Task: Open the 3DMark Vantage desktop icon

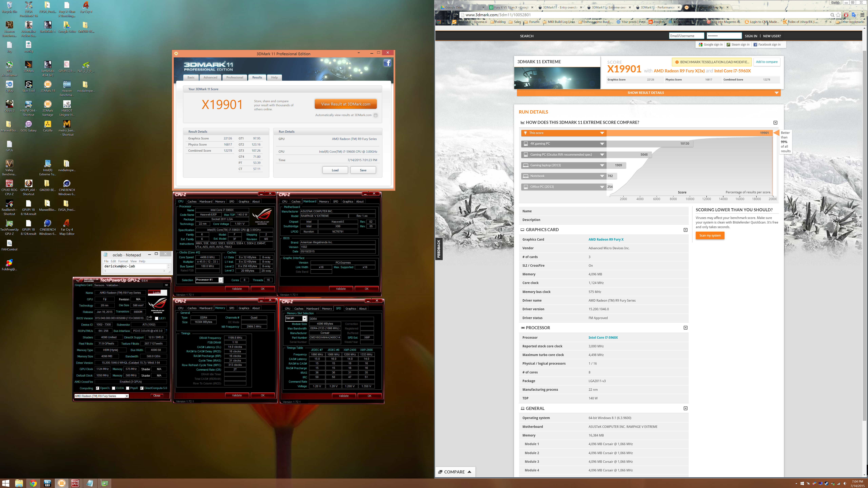Action: point(47,108)
